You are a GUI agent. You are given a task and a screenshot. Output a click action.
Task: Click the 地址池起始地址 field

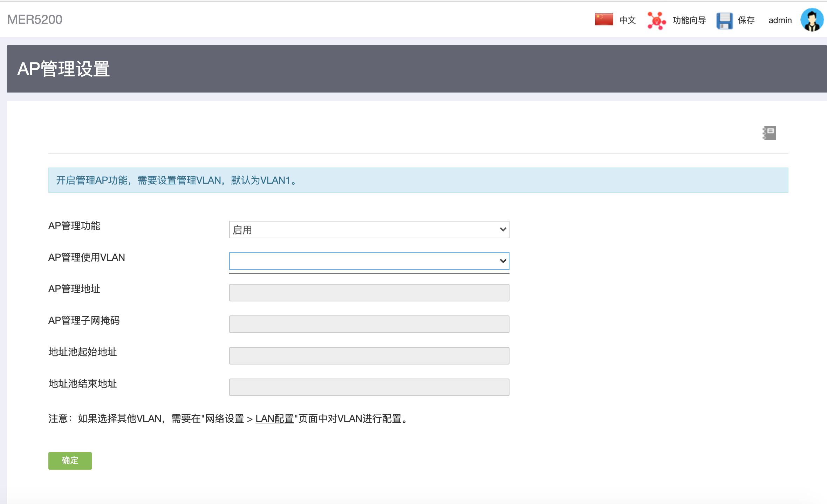tap(369, 356)
